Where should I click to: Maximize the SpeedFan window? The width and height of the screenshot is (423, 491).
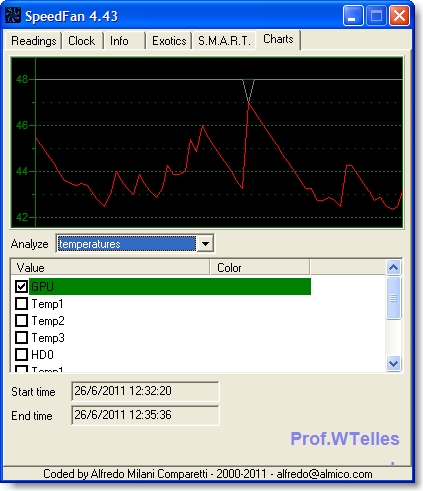pyautogui.click(x=376, y=16)
